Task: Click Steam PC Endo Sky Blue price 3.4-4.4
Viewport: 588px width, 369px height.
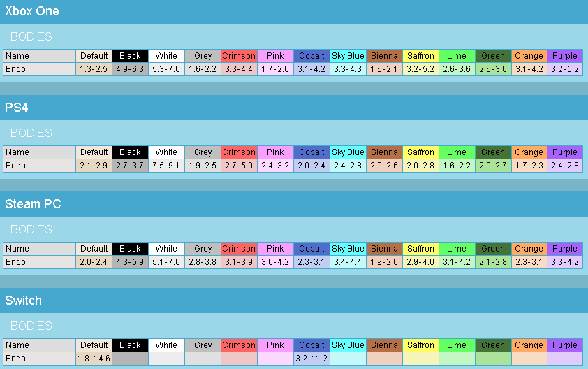Action: [x=348, y=262]
